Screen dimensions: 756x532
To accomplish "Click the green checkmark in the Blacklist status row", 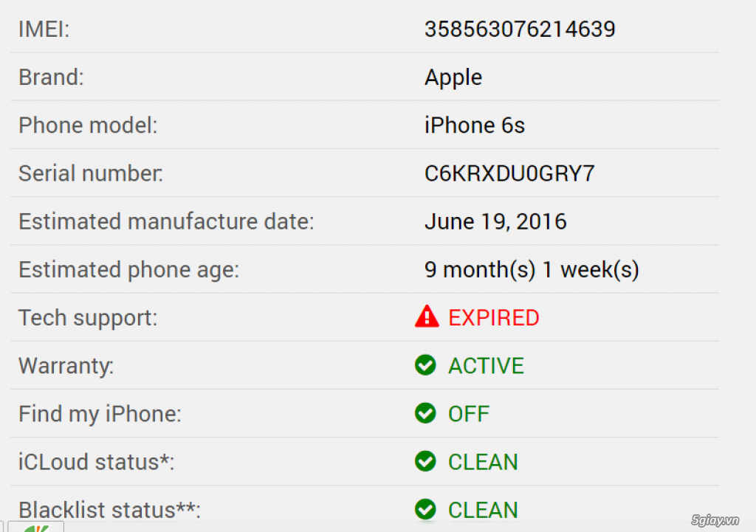I will (x=425, y=509).
